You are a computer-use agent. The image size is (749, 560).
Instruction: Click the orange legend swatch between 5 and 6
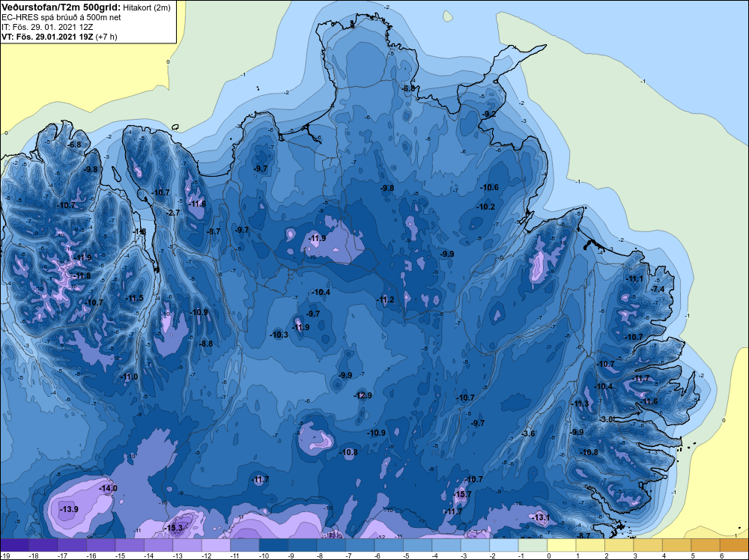click(x=706, y=545)
